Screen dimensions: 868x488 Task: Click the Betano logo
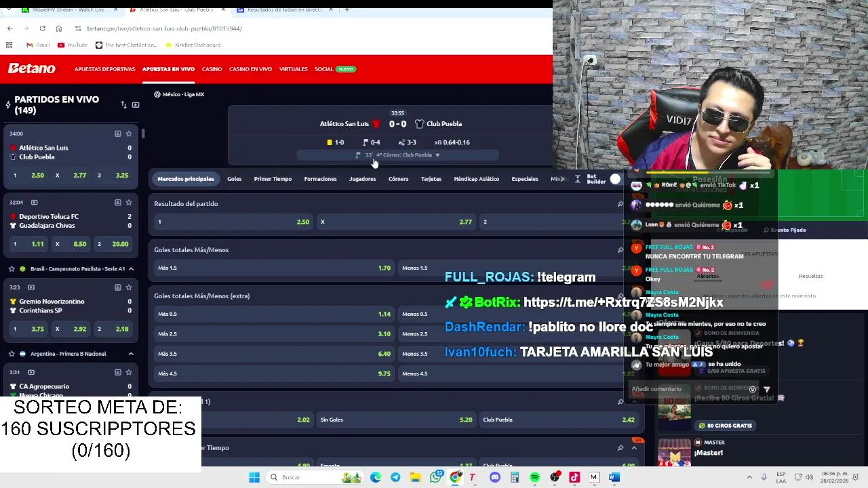click(x=31, y=68)
